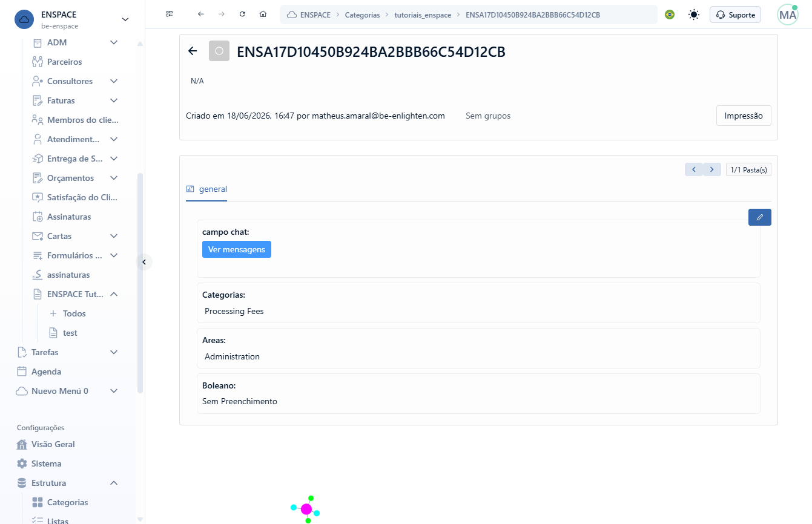Viewport: 812px width, 524px height.
Task: Click the back arrow beside record title
Action: pos(193,51)
